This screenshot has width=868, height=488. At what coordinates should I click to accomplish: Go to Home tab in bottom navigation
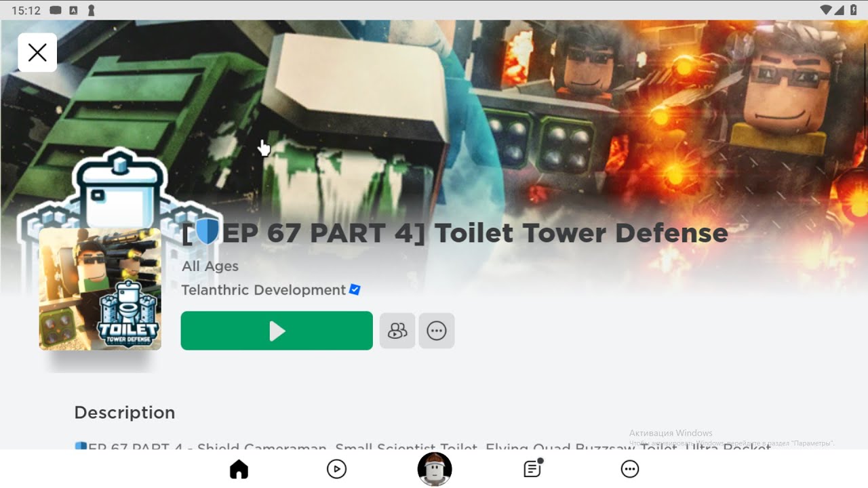pos(239,469)
